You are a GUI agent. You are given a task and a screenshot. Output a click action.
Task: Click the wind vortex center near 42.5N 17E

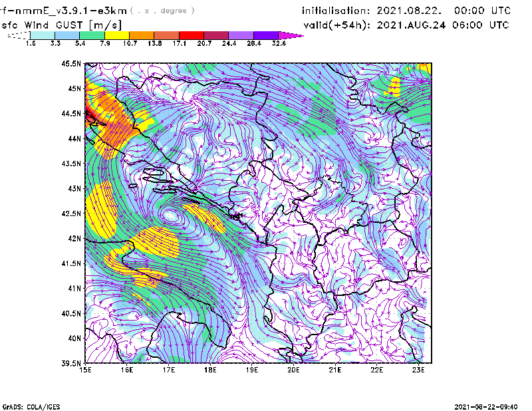[x=171, y=215]
